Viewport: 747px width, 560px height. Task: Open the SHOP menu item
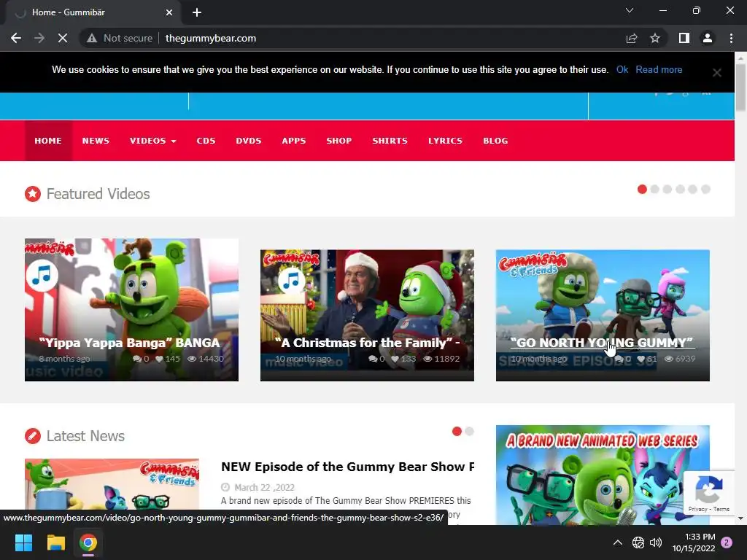(339, 141)
